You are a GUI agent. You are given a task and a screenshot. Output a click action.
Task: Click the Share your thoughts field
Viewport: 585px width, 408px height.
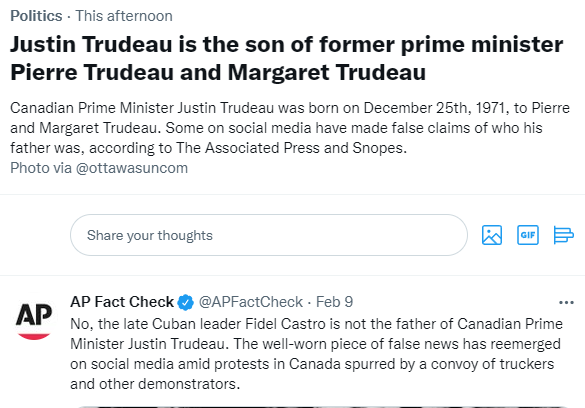pyautogui.click(x=269, y=235)
